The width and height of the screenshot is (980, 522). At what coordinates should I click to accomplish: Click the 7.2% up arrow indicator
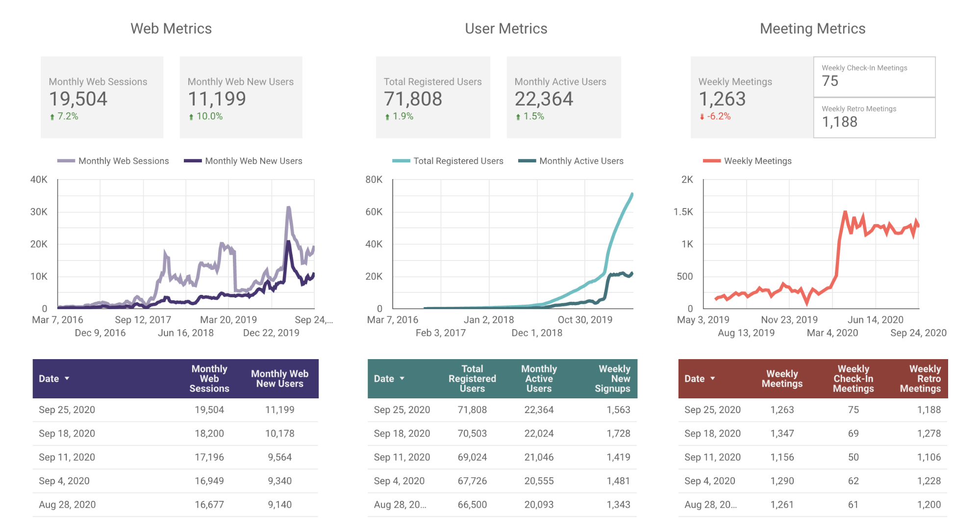52,117
